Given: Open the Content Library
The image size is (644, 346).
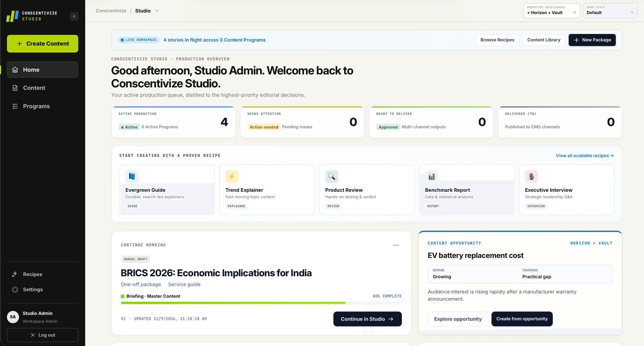Looking at the screenshot, I should click(544, 40).
